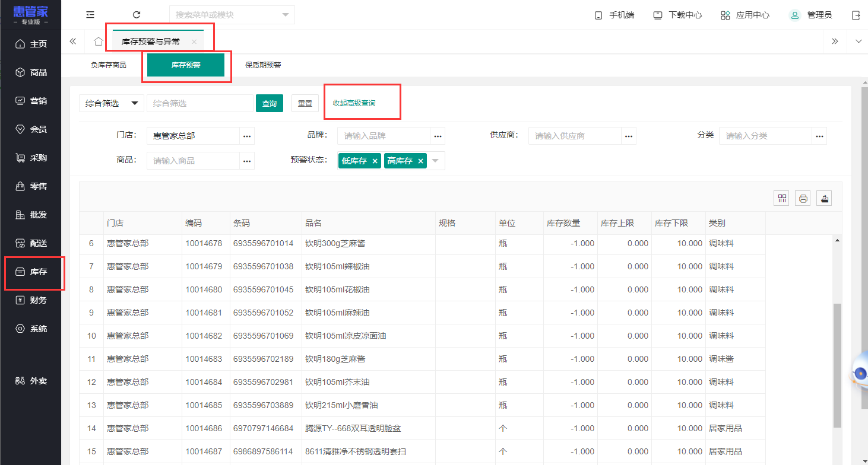Screen dimensions: 868x465
Task: Switch to 库存预警 tab
Action: click(x=186, y=65)
